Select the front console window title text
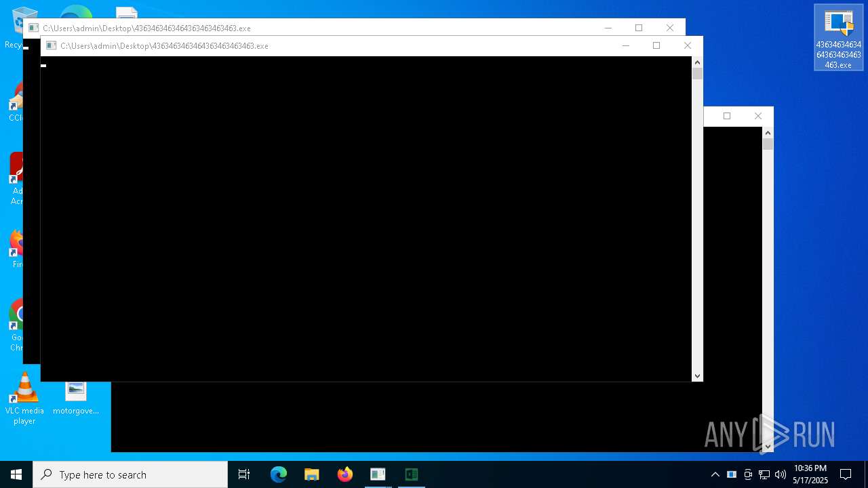868x488 pixels. point(164,46)
